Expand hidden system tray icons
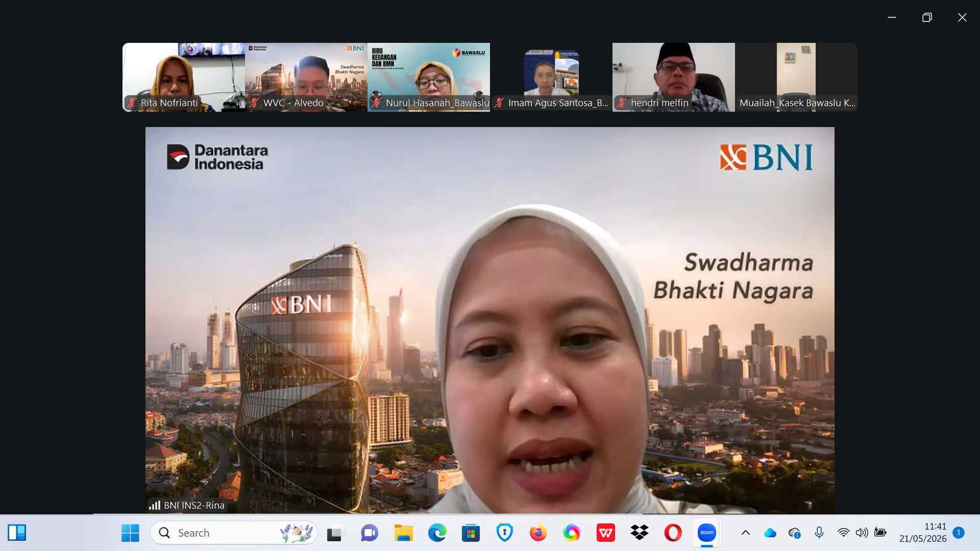The width and height of the screenshot is (980, 551). pyautogui.click(x=746, y=533)
